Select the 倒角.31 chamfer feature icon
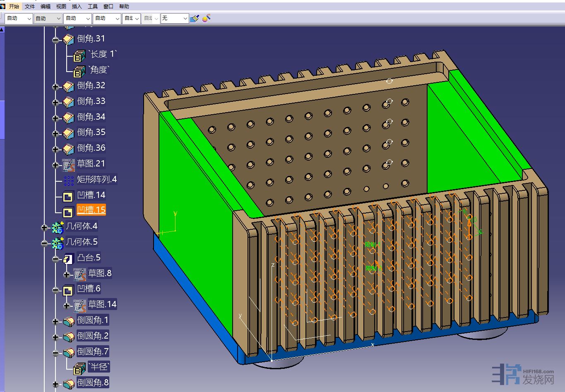This screenshot has height=392, width=565. 68,39
